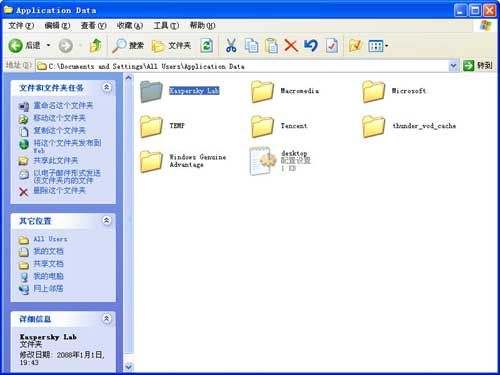The width and height of the screenshot is (500, 375).
Task: Click the green refresh/sync toolbar icon
Action: pos(207,46)
